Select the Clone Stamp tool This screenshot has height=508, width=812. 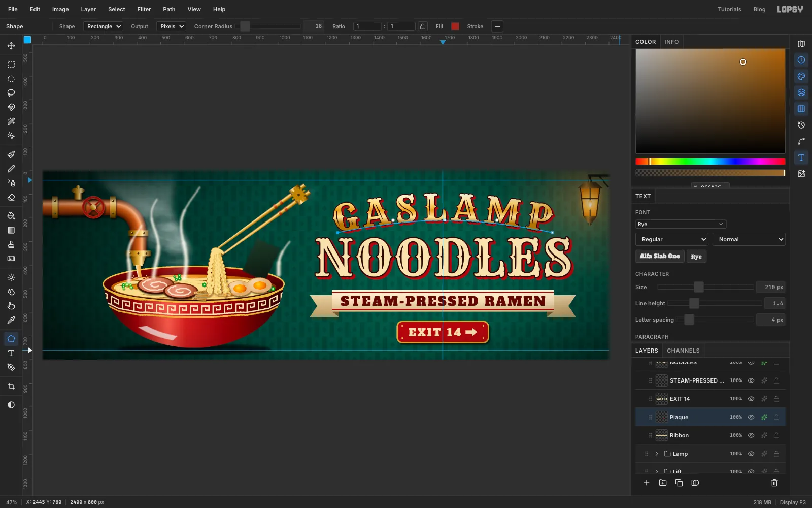point(11,244)
